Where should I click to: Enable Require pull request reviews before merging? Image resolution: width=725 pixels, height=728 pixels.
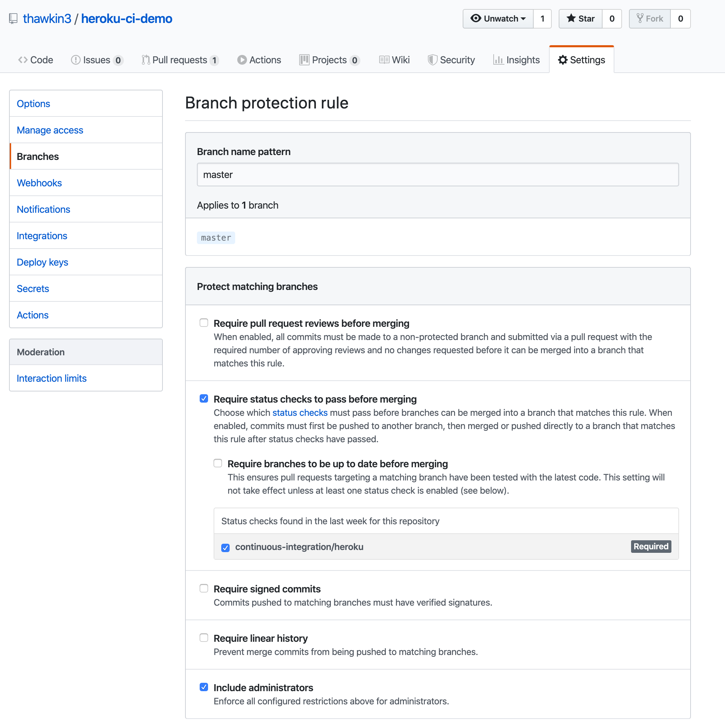[x=204, y=323]
